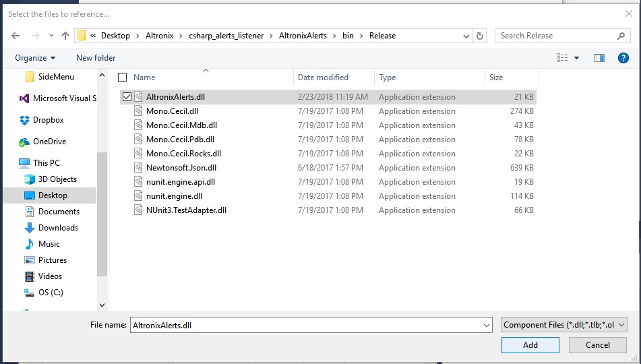641x364 pixels.
Task: Open the help question mark button
Action: [x=623, y=58]
